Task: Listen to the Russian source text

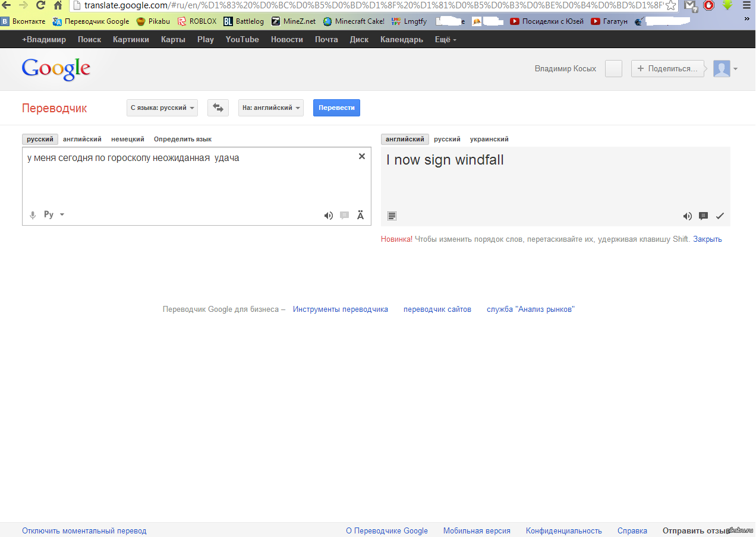Action: [328, 216]
